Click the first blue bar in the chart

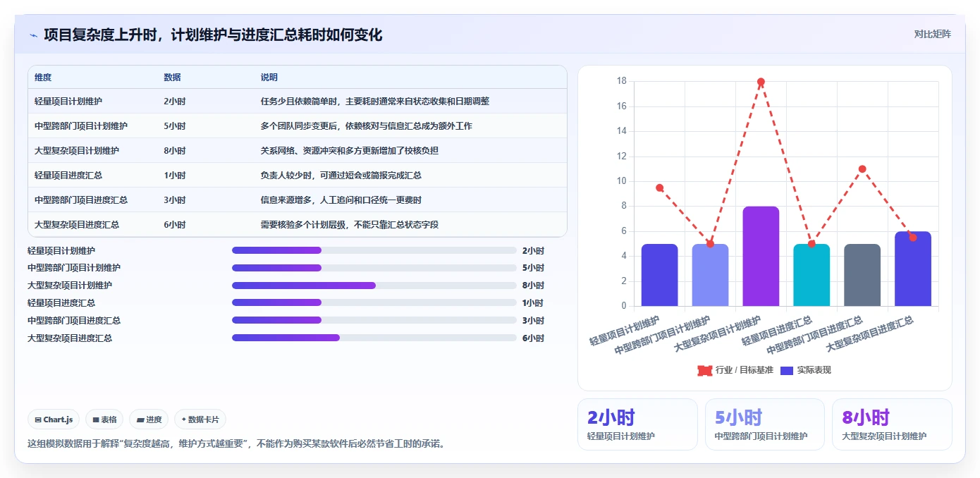click(x=659, y=275)
